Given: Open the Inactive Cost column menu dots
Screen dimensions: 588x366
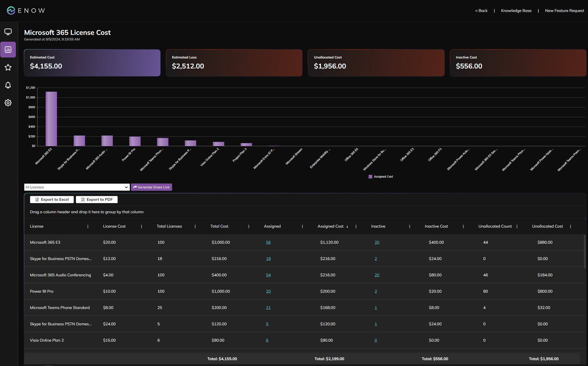Looking at the screenshot, I should click(x=463, y=226).
